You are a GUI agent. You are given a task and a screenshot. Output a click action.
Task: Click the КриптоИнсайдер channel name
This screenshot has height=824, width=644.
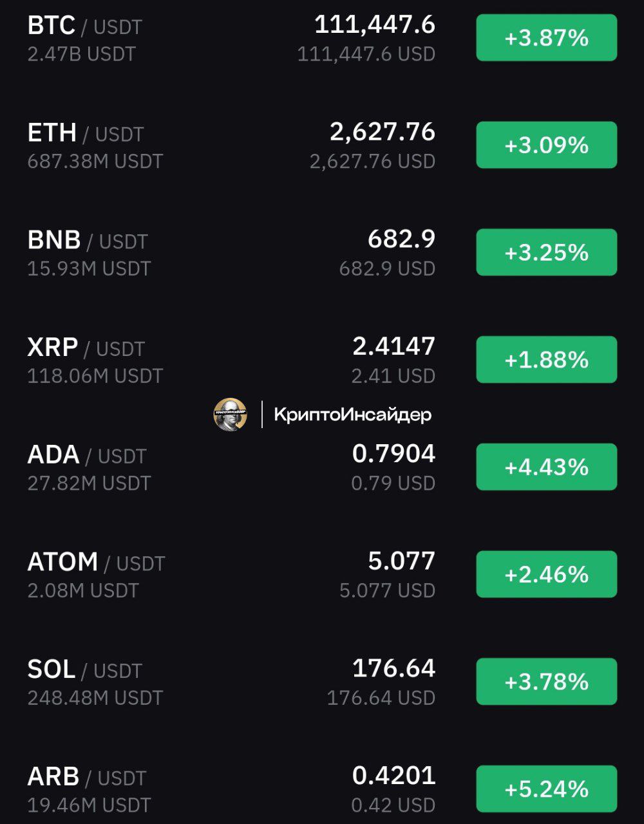point(352,415)
